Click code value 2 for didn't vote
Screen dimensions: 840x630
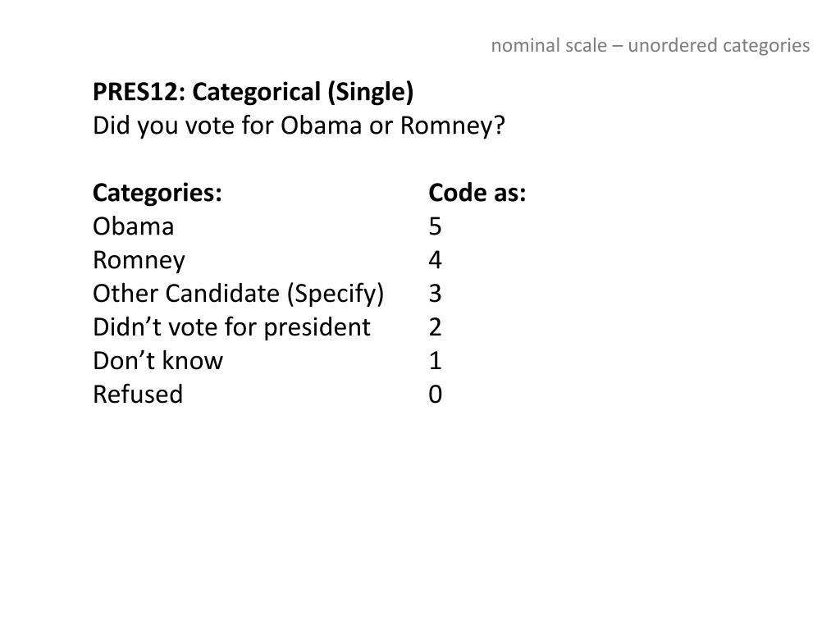pyautogui.click(x=435, y=326)
